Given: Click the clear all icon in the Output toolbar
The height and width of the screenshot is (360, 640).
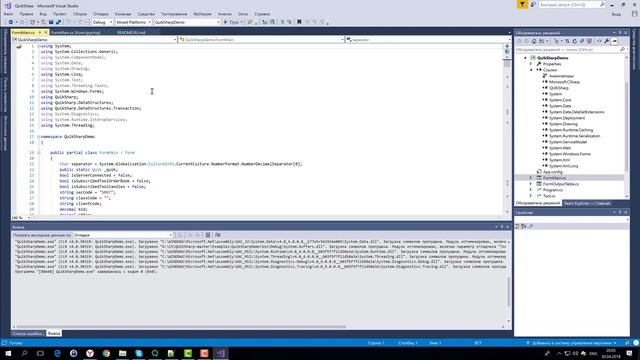Looking at the screenshot, I should pos(208,235).
